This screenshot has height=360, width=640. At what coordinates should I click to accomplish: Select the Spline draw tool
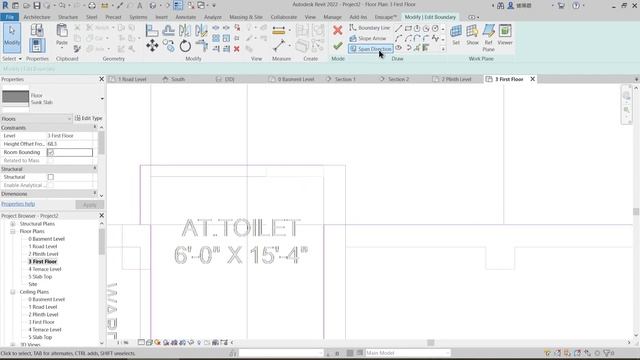click(436, 38)
